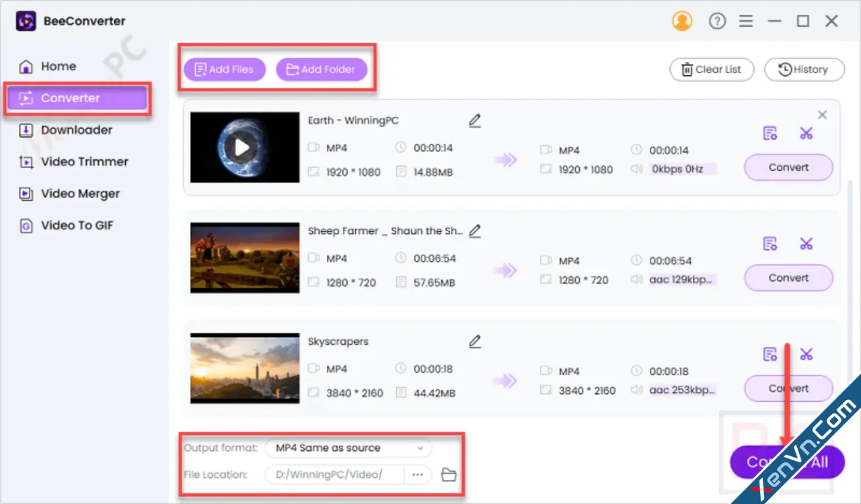The image size is (861, 504).
Task: Open the hamburger menu in title bar
Action: pyautogui.click(x=746, y=22)
